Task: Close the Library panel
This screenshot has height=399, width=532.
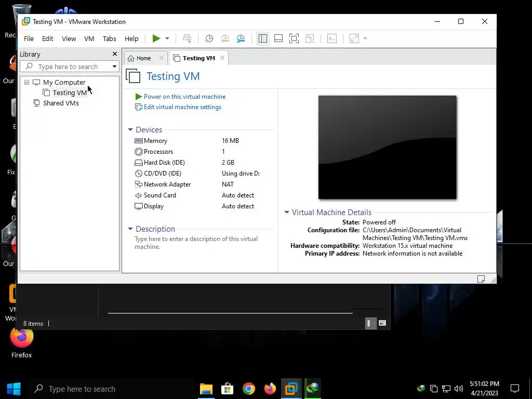Action: pos(115,54)
